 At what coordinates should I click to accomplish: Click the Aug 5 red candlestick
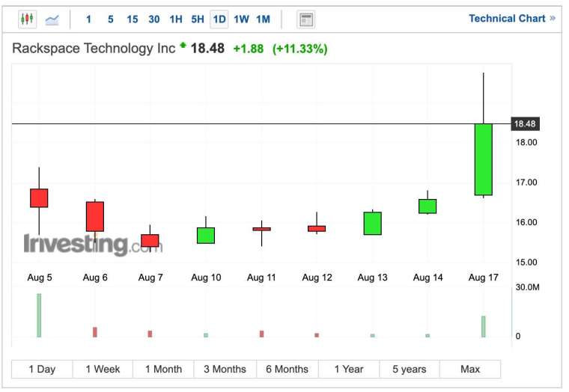[39, 198]
